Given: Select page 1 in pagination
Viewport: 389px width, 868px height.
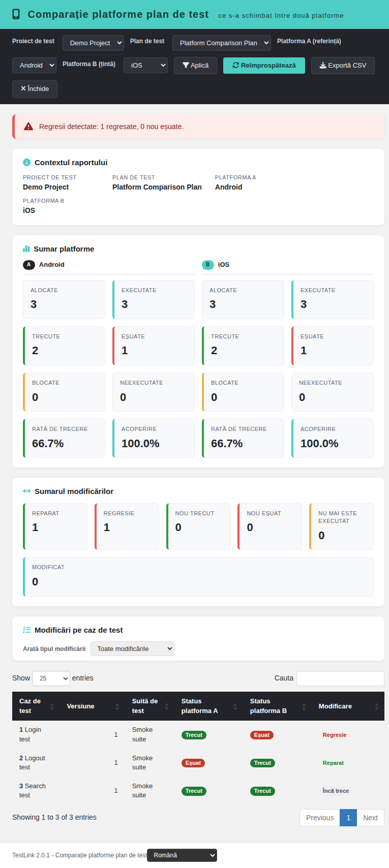Looking at the screenshot, I should coord(348,818).
